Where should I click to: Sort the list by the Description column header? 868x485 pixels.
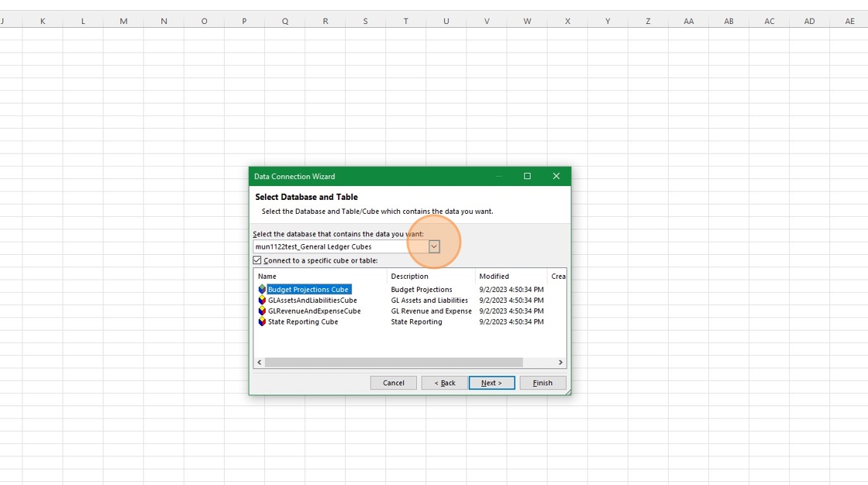click(x=431, y=277)
